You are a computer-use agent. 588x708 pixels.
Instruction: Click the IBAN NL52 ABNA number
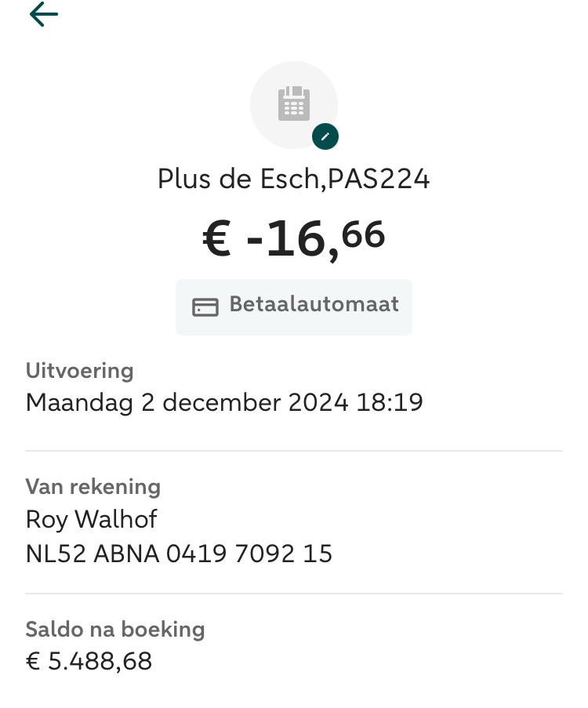coord(179,554)
